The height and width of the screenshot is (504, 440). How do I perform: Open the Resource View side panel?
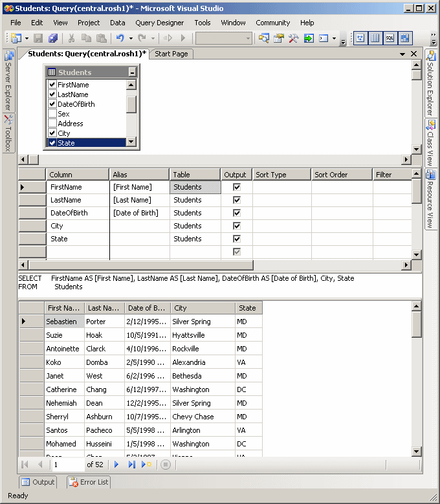coord(431,199)
